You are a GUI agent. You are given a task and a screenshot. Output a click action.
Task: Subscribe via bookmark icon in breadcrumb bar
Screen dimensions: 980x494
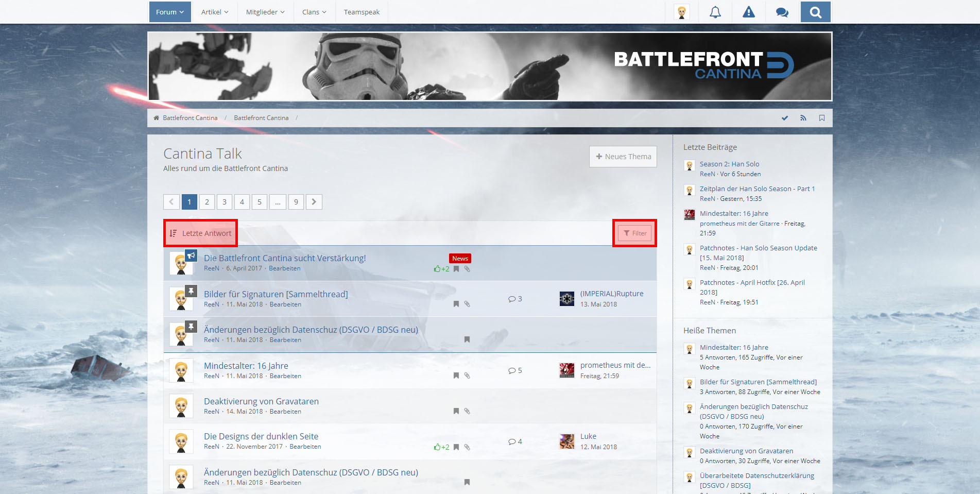(821, 118)
